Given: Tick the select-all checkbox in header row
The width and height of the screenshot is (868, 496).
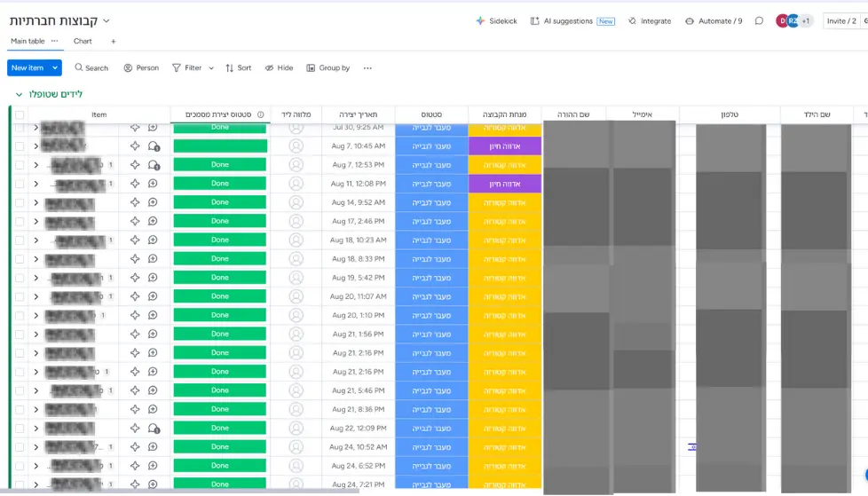Looking at the screenshot, I should 20,114.
